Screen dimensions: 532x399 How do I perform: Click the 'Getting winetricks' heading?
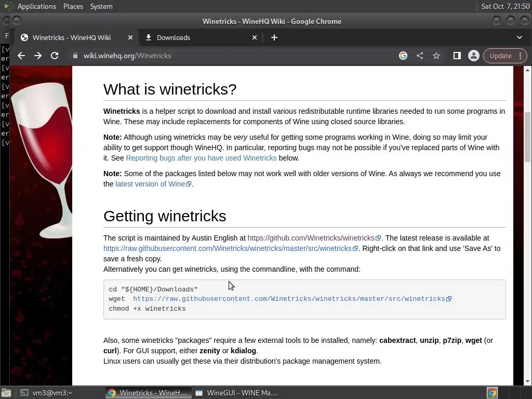pos(165,216)
